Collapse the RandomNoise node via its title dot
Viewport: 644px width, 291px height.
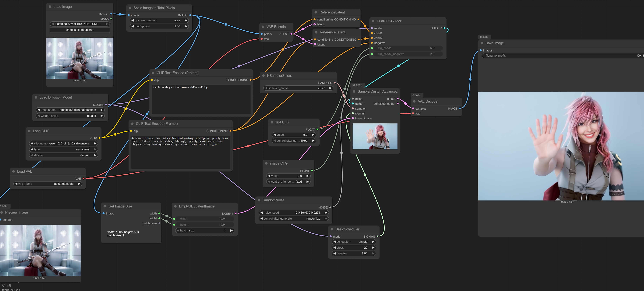coord(259,200)
